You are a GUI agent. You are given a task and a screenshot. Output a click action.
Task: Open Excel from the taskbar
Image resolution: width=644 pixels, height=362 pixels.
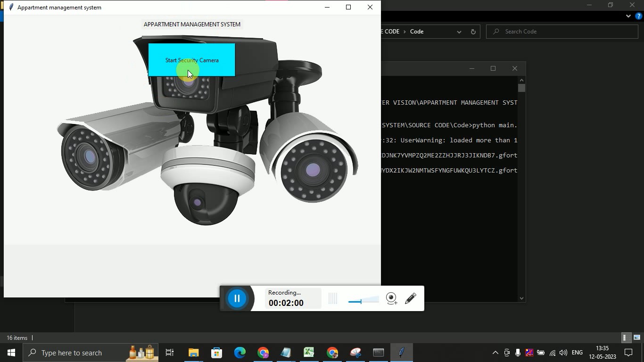point(309,353)
